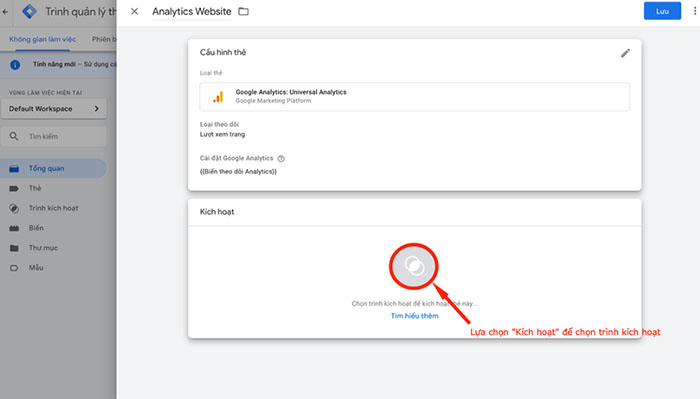Open Trình kích hoạt in the sidebar
700x399 pixels.
(x=53, y=208)
